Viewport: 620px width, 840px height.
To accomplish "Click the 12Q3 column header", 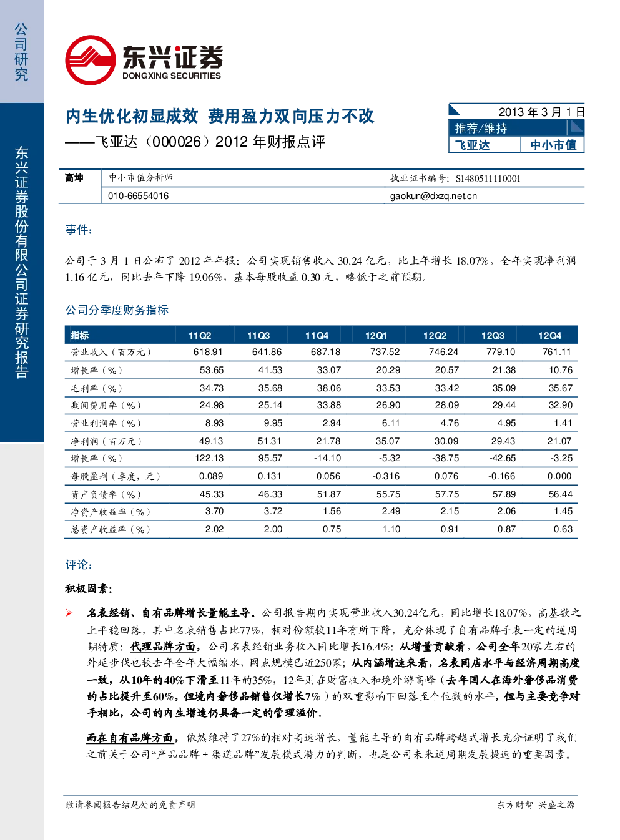I will pos(493,336).
